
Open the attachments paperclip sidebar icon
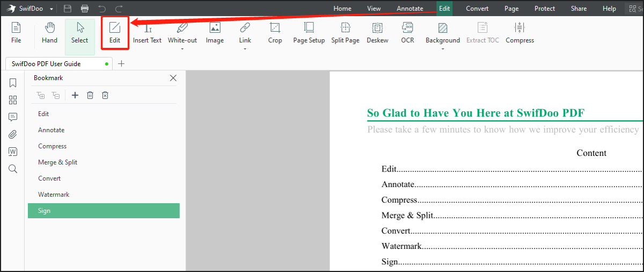pos(13,134)
